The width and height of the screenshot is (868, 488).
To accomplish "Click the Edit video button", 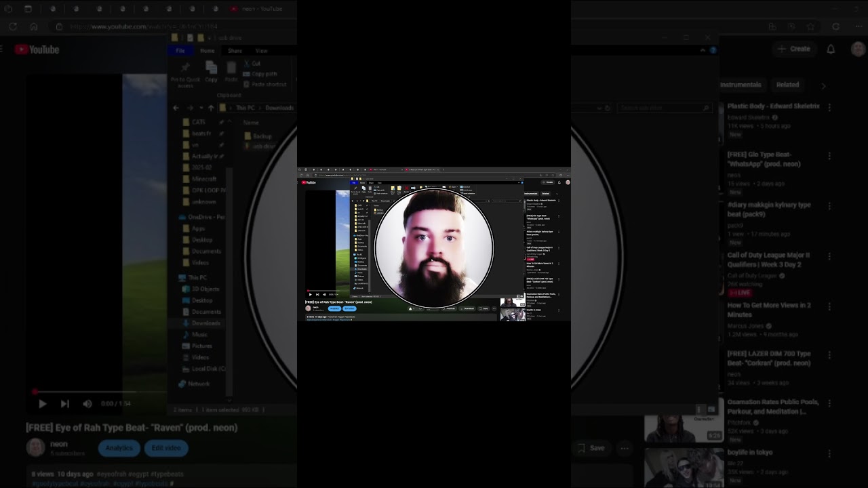I will pos(166,448).
